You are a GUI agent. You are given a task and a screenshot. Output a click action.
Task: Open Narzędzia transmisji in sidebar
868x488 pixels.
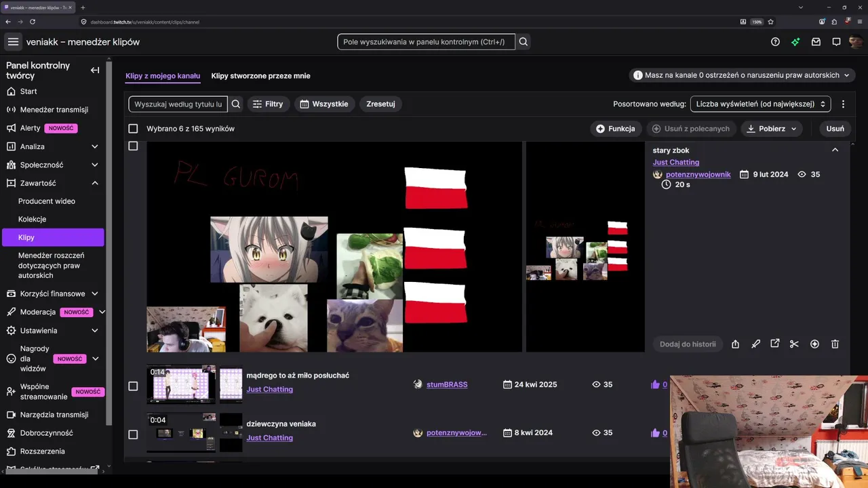54,415
